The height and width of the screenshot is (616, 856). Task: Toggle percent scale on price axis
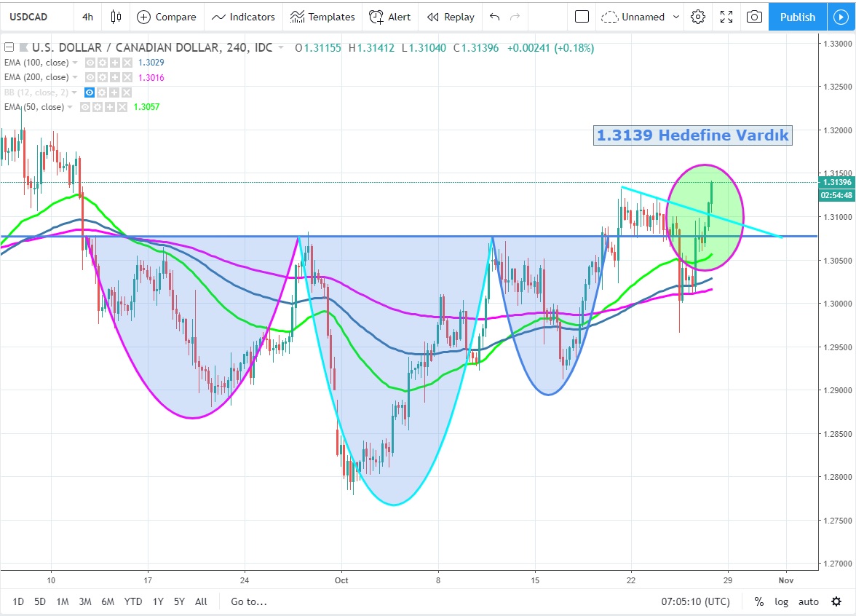758,601
